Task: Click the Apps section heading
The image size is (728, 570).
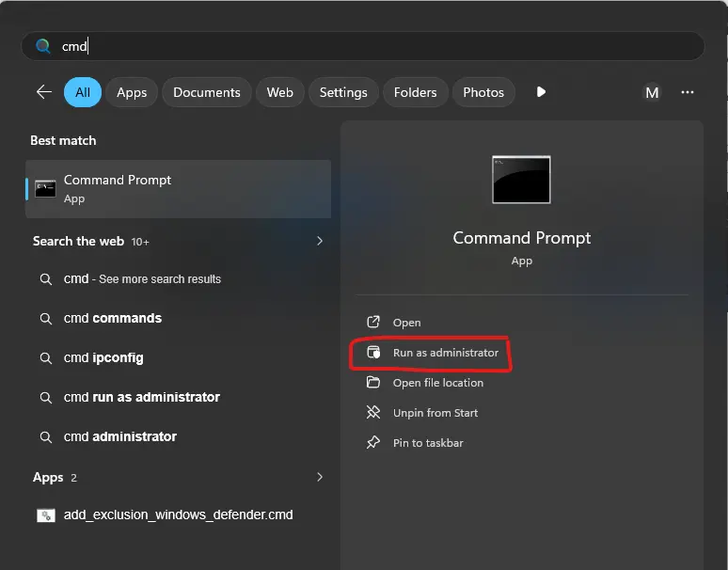Action: tap(48, 478)
